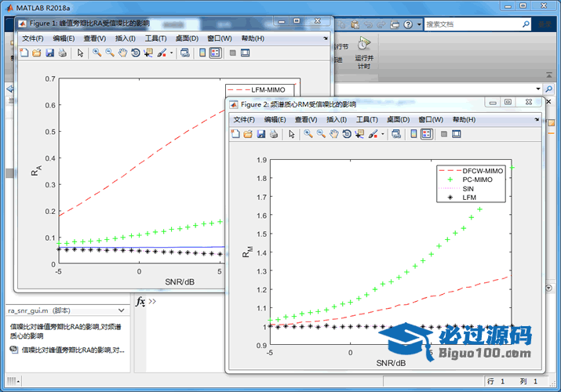Print figure icon in Figure 1 toolbar
Viewport: 561px width, 392px height.
(63, 53)
